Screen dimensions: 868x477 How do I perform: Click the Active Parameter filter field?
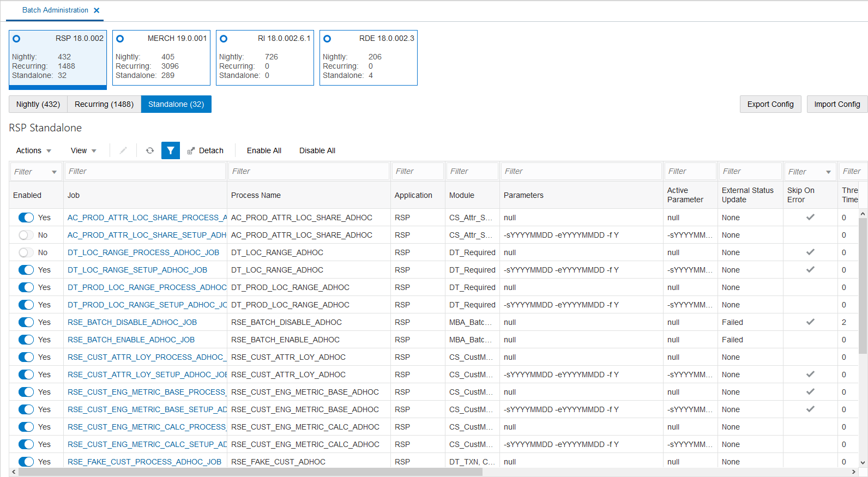[690, 171]
